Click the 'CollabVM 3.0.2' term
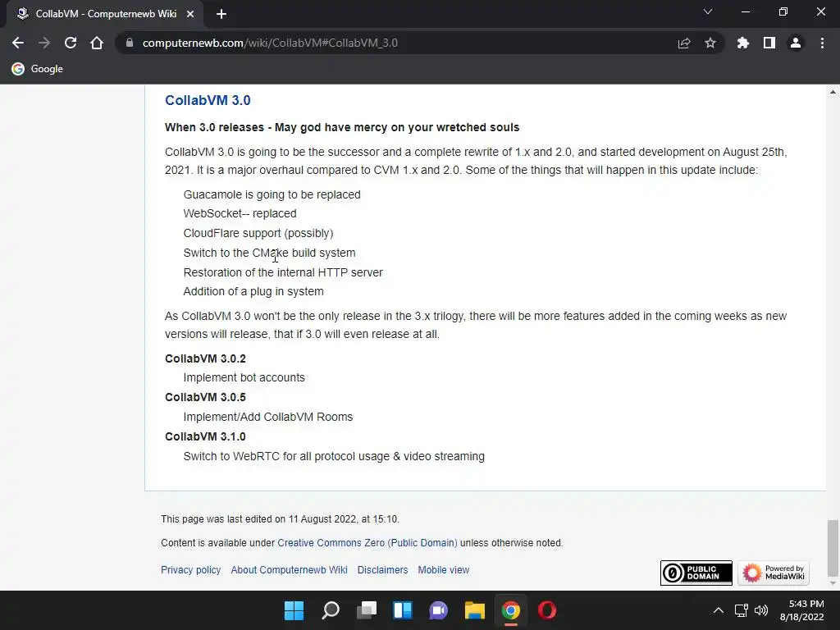 [x=205, y=358]
